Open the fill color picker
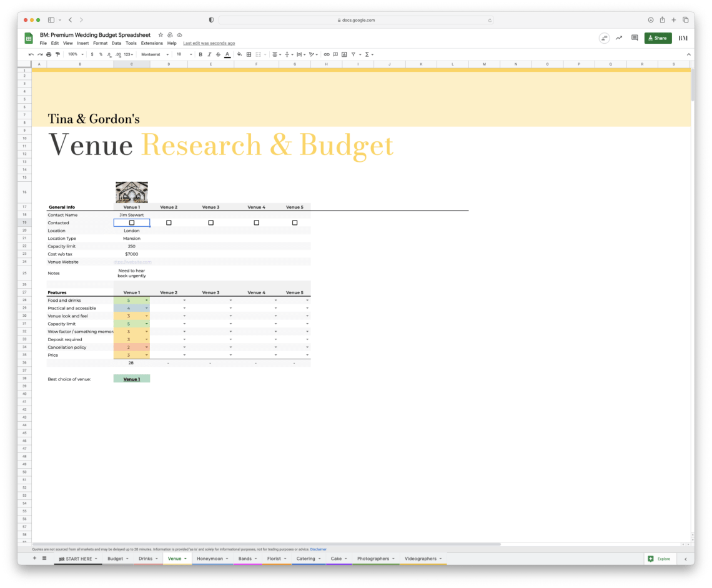Screen dimensions: 712x588 239,54
